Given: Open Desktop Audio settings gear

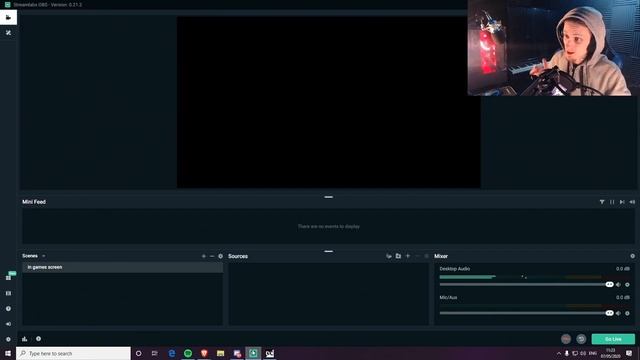Looking at the screenshot, I should point(627,284).
